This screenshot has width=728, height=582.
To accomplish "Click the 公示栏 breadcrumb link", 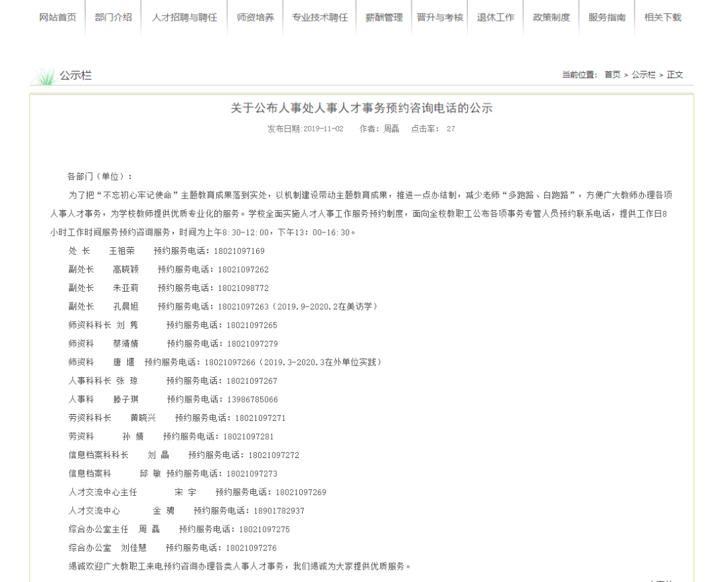I will point(644,75).
